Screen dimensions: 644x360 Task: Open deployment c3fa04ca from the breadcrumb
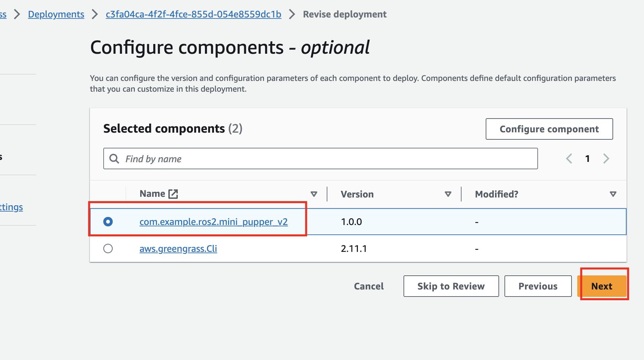click(193, 14)
